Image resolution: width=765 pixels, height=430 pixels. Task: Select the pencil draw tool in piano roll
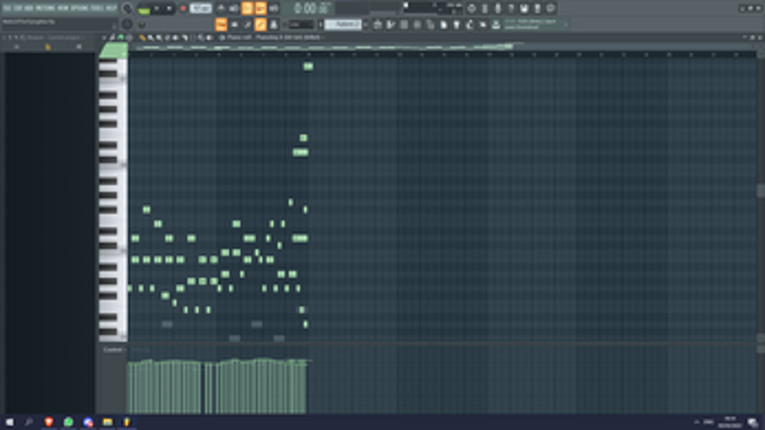point(142,38)
